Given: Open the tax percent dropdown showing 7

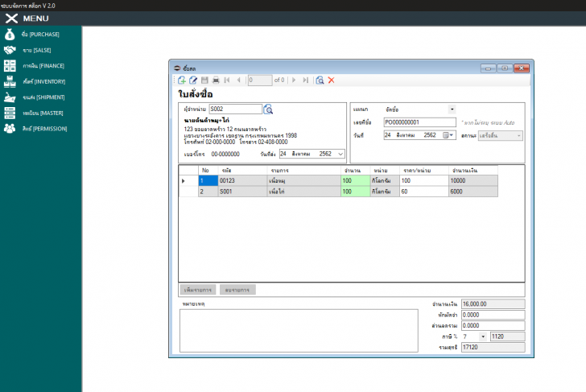Looking at the screenshot, I should click(482, 336).
